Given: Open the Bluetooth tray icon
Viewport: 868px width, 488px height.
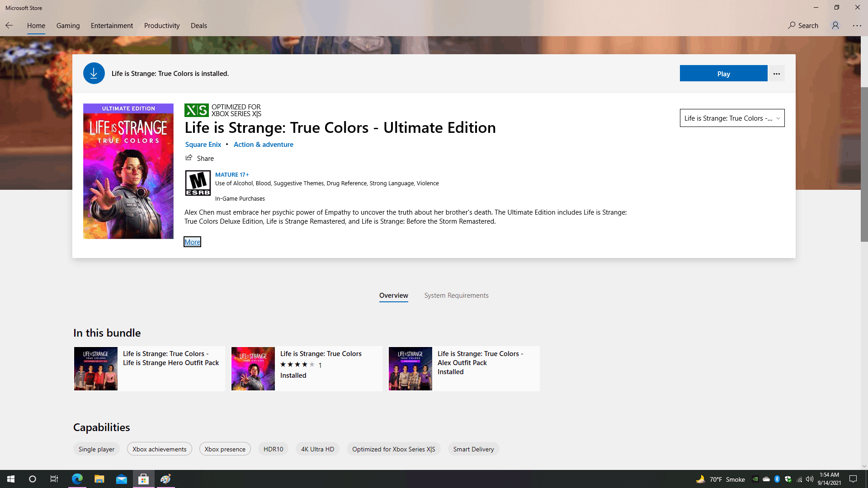Looking at the screenshot, I should coord(777,479).
